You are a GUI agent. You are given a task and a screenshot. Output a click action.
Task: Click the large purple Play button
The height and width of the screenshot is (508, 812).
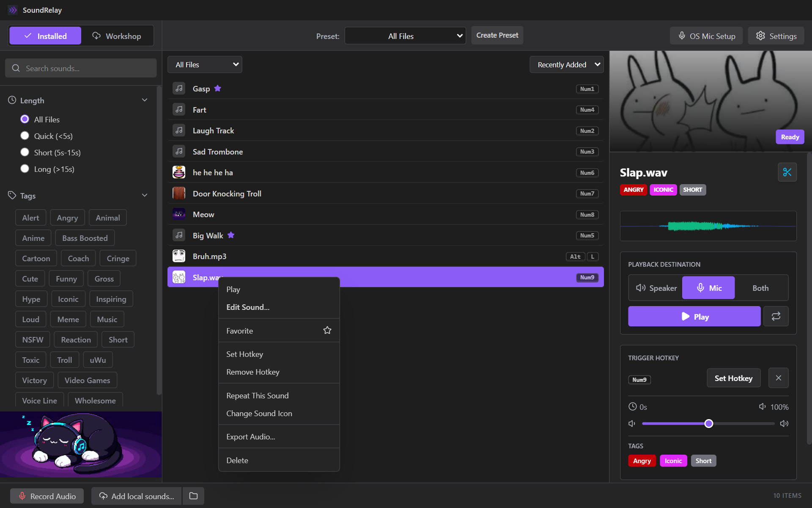pos(694,316)
